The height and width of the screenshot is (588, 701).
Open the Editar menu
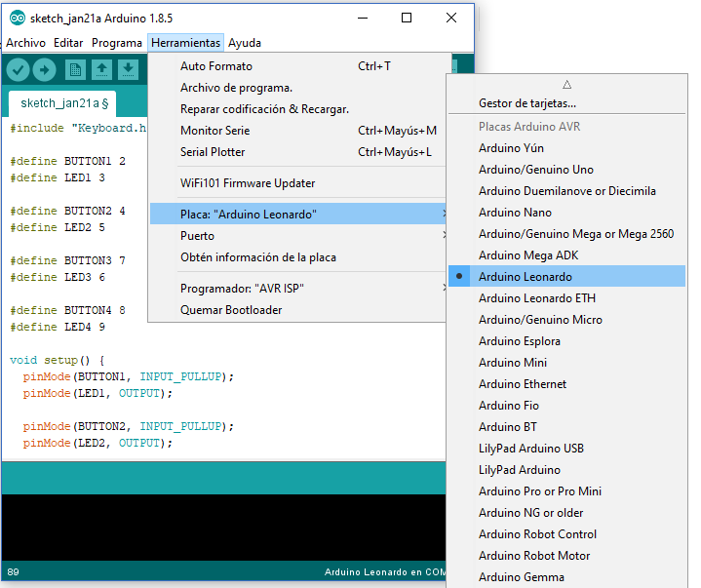click(68, 43)
